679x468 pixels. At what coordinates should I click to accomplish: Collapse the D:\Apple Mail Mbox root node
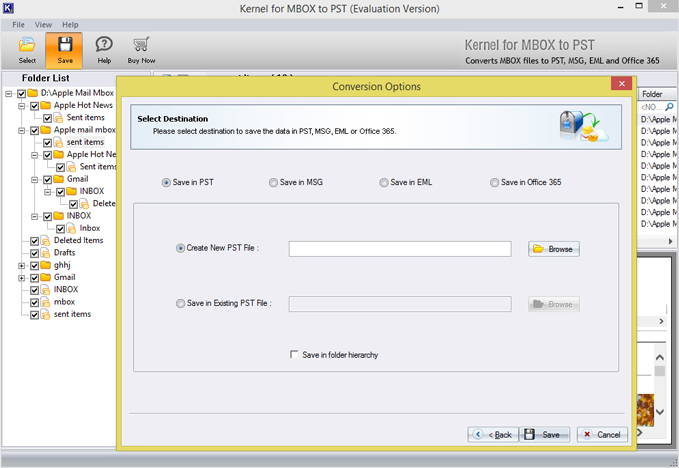pos(8,94)
